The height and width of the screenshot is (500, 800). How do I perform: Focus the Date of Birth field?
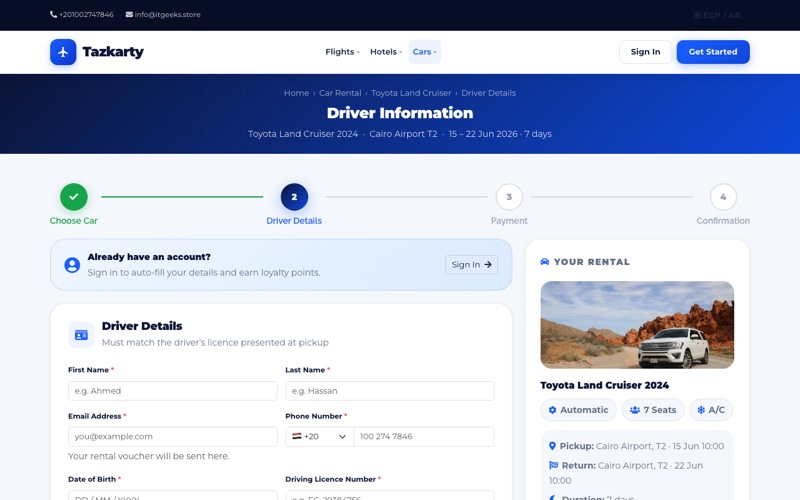pos(173,495)
